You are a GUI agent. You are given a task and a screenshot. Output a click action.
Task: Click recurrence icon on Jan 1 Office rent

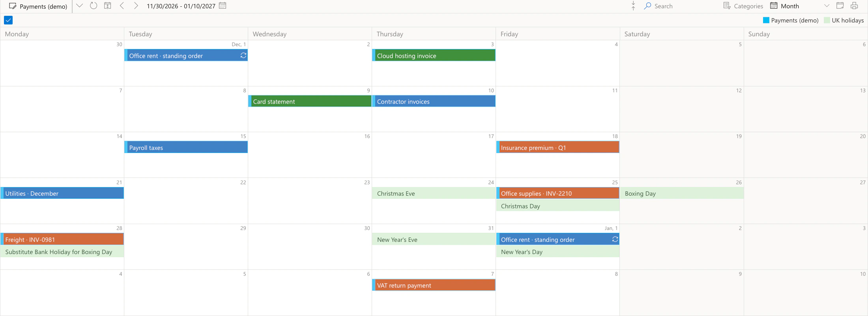pyautogui.click(x=615, y=239)
